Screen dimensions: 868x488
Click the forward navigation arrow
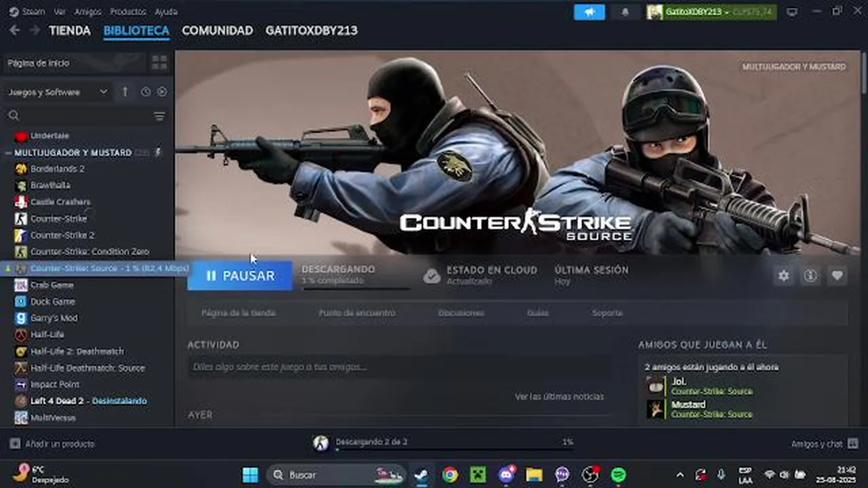pyautogui.click(x=34, y=30)
